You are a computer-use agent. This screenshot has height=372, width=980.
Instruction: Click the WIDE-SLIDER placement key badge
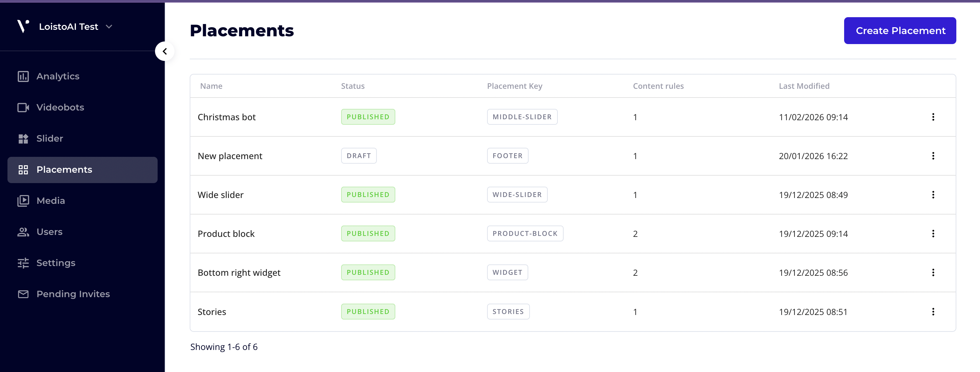[517, 194]
